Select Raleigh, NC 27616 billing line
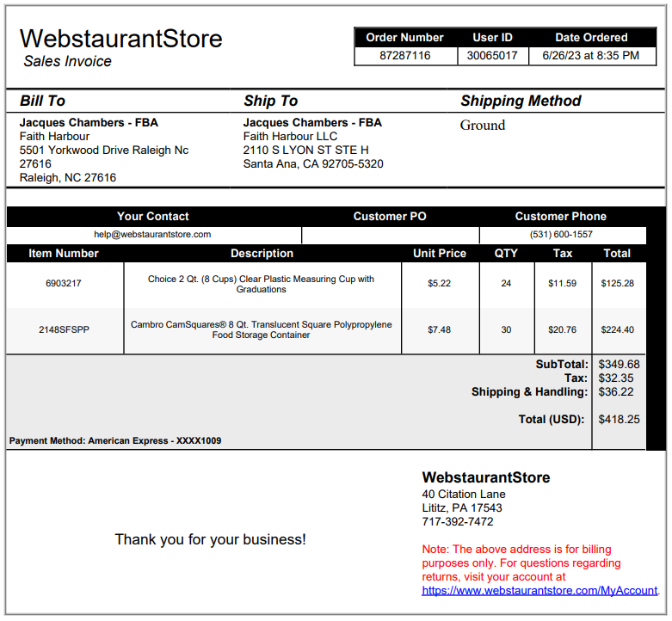Viewport: 672px width, 621px height. click(68, 178)
